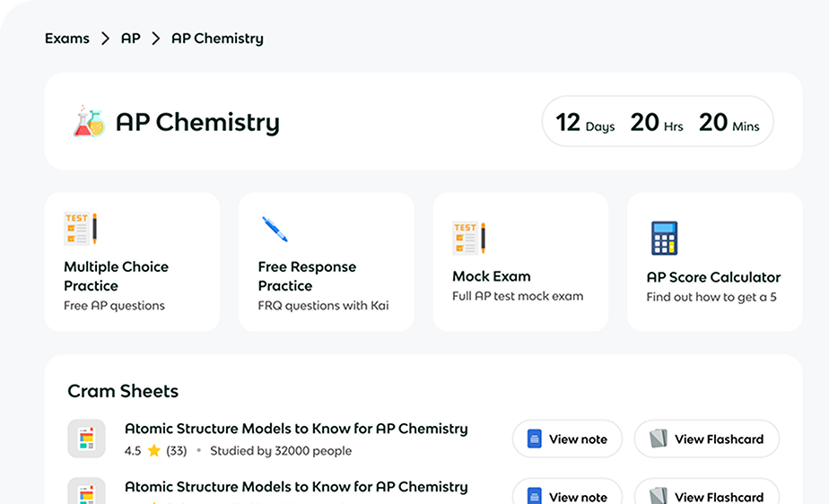The width and height of the screenshot is (829, 504).
Task: Click View Flashcard for second cram sheet
Action: (707, 491)
